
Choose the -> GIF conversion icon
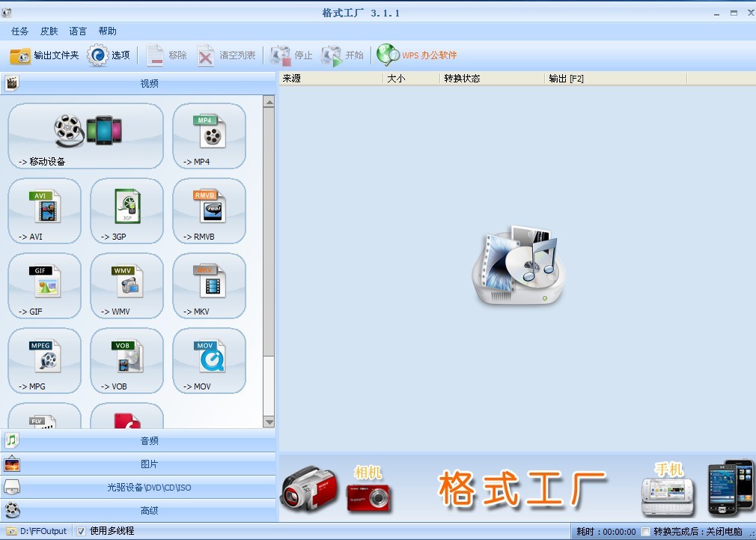pyautogui.click(x=44, y=285)
